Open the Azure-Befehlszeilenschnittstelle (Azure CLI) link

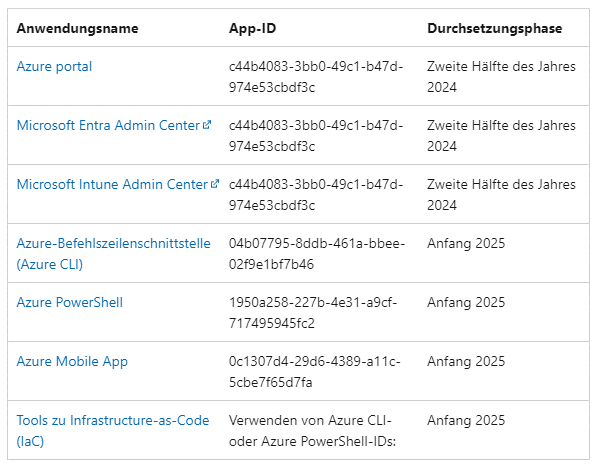(x=113, y=254)
